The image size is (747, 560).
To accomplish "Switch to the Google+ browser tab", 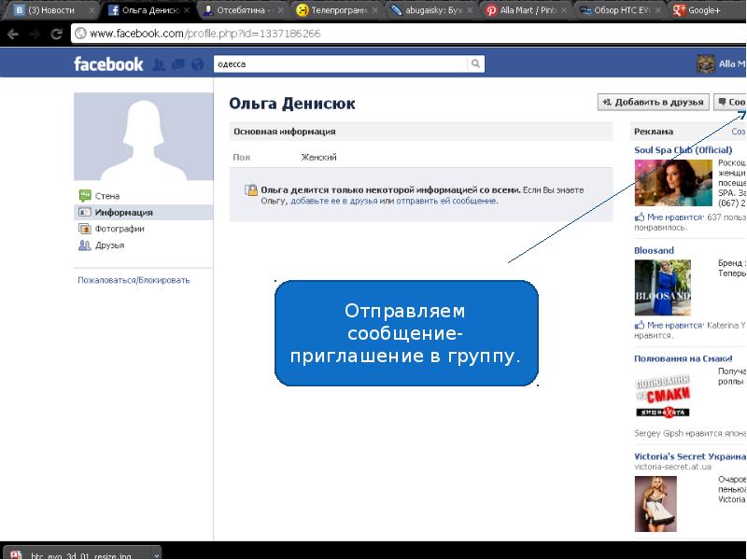I will [703, 9].
